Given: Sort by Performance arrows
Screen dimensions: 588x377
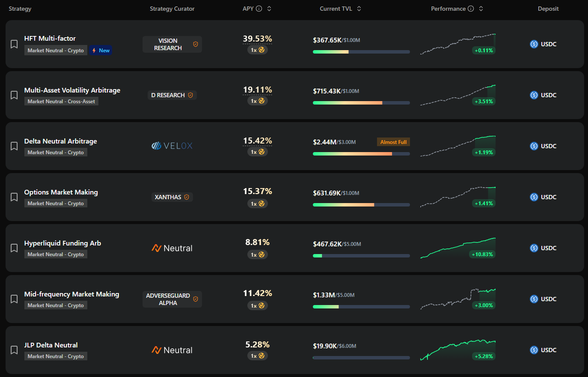Looking at the screenshot, I should tap(481, 9).
